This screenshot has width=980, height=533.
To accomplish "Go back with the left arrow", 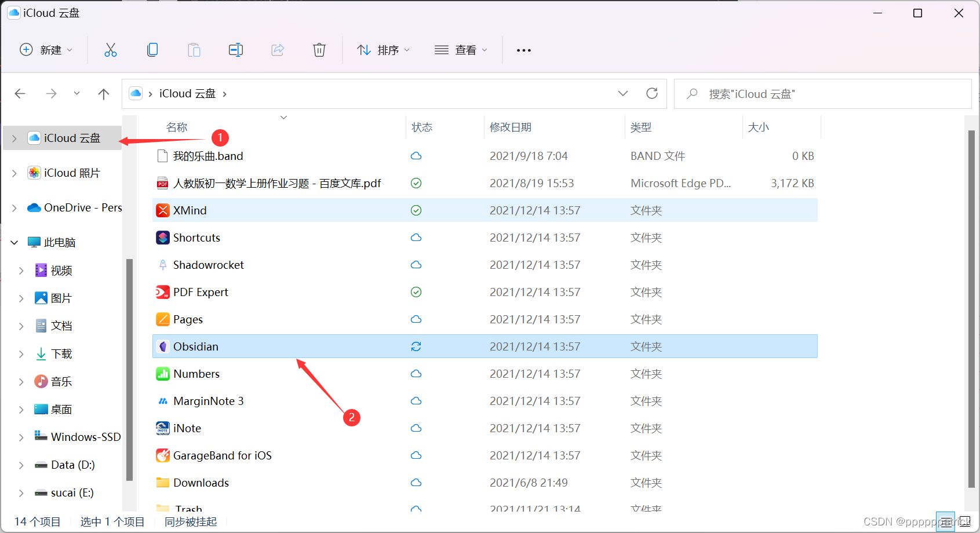I will (20, 93).
